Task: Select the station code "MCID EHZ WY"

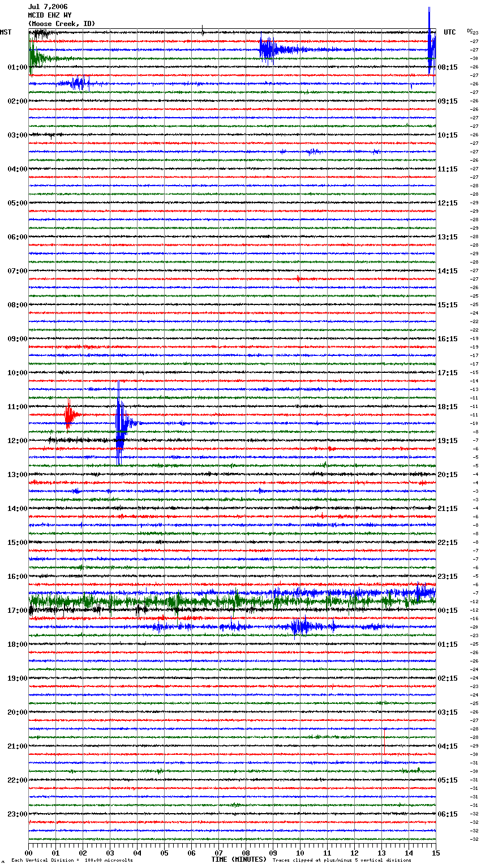Action: tap(50, 15)
